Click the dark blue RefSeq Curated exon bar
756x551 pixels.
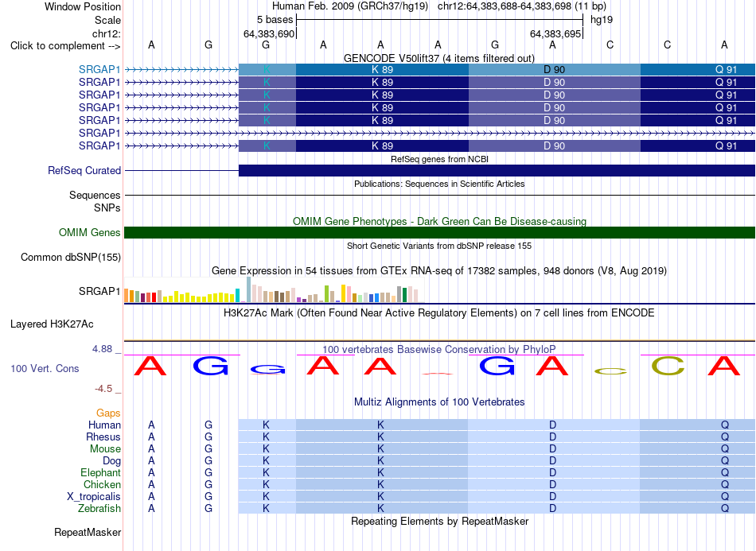coord(497,170)
